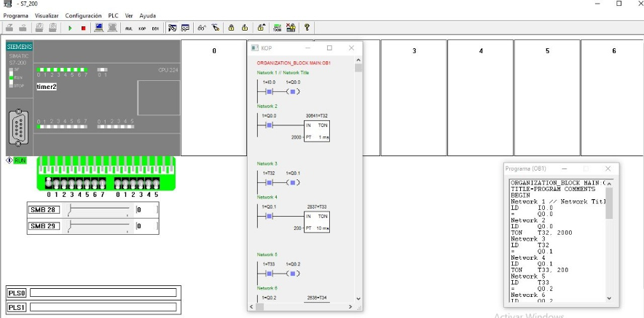Click the closed padlock toolbar icon

[x=231, y=28]
